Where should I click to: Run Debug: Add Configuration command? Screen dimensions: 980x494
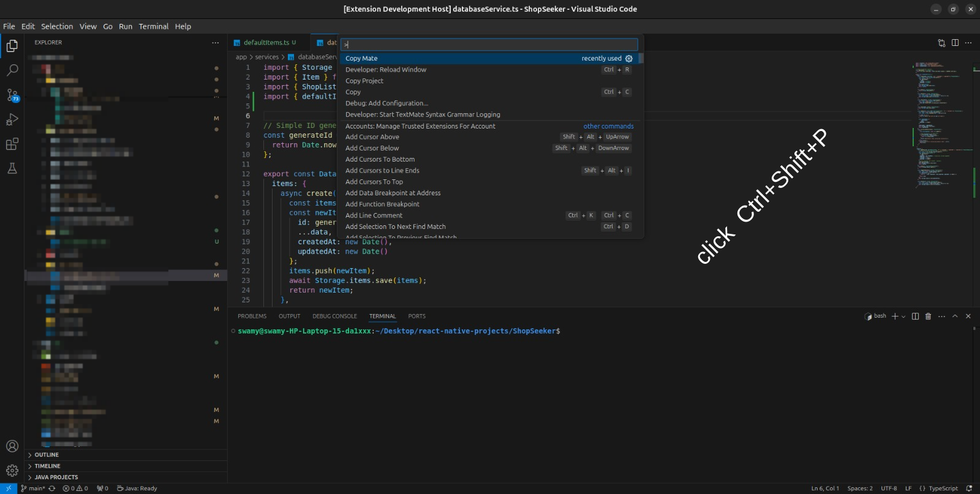[489, 103]
